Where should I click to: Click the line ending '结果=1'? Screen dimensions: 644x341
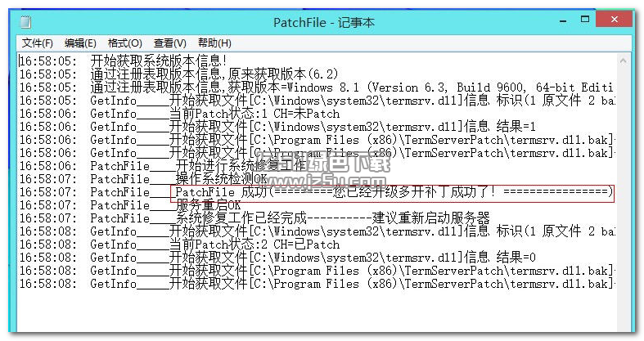[x=277, y=127]
